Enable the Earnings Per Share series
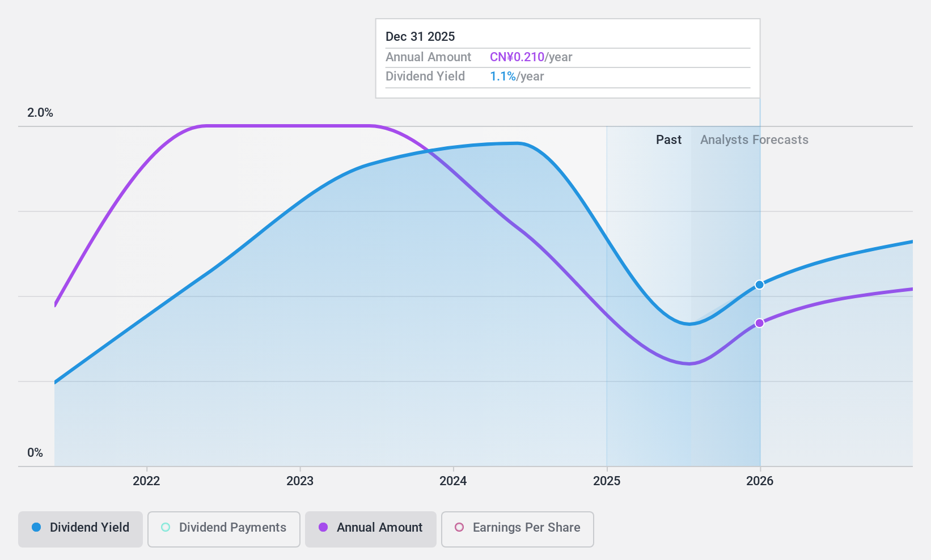Image resolution: width=931 pixels, height=560 pixels. tap(518, 529)
